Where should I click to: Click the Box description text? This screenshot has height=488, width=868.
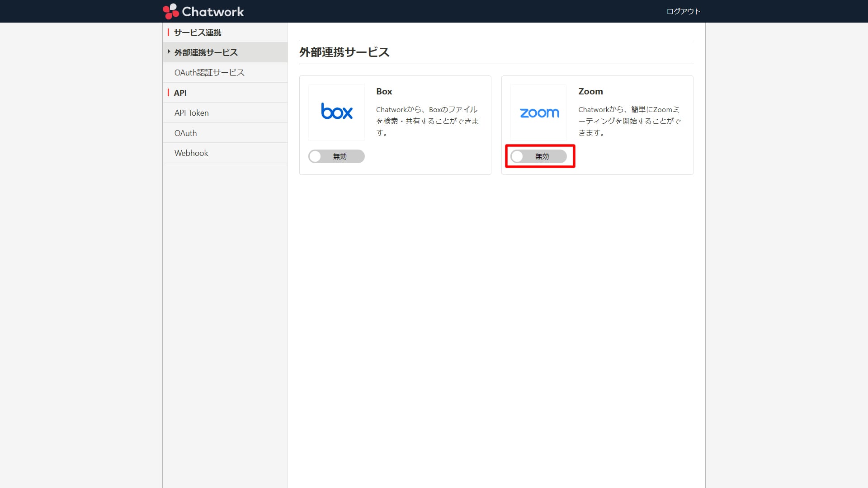pyautogui.click(x=427, y=121)
